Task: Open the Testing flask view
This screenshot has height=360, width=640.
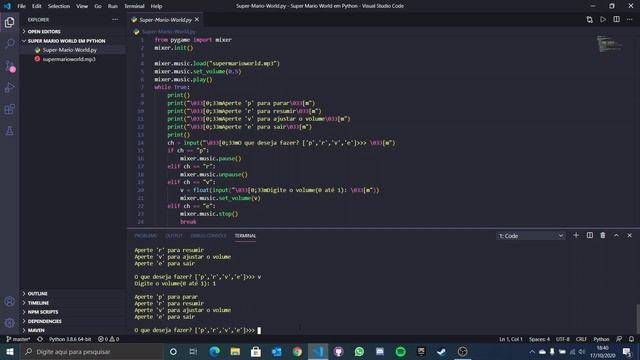Action: (x=9, y=131)
